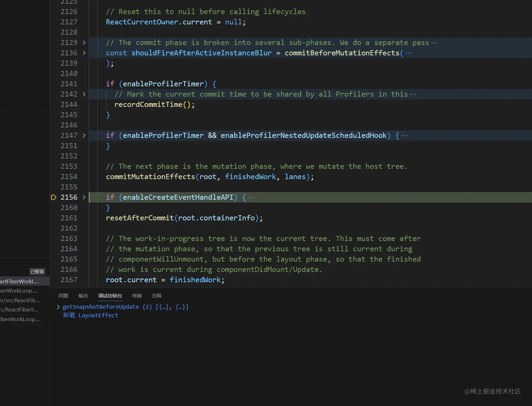The width and height of the screenshot is (532, 406).
Task: Unfold the code block at line 2136
Action: coord(84,53)
